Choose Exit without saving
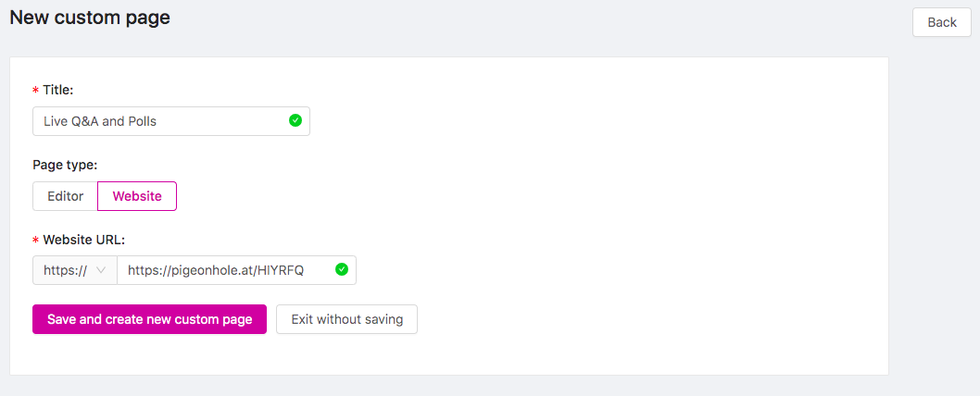The height and width of the screenshot is (396, 980). pos(346,319)
